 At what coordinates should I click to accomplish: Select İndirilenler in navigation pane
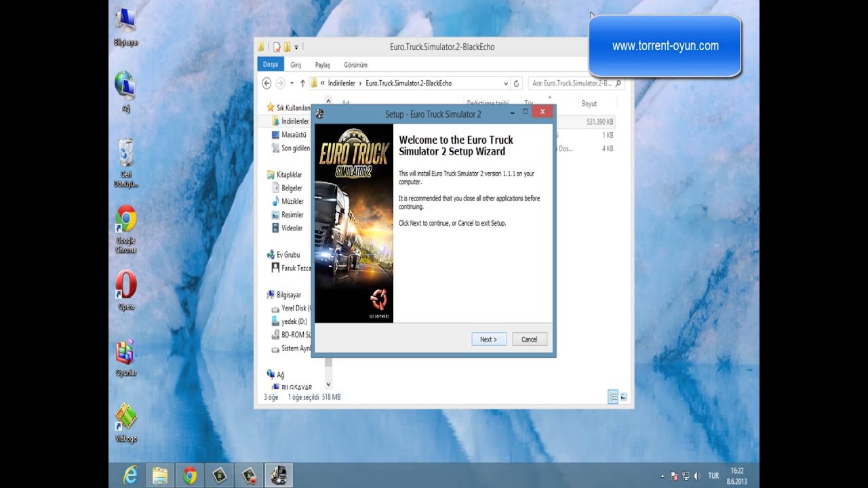tap(290, 121)
